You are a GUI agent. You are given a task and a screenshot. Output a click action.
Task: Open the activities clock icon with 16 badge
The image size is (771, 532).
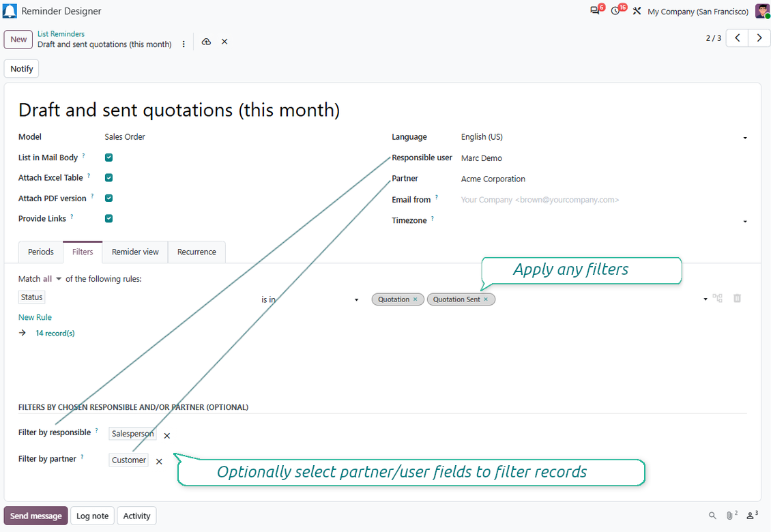click(x=615, y=11)
